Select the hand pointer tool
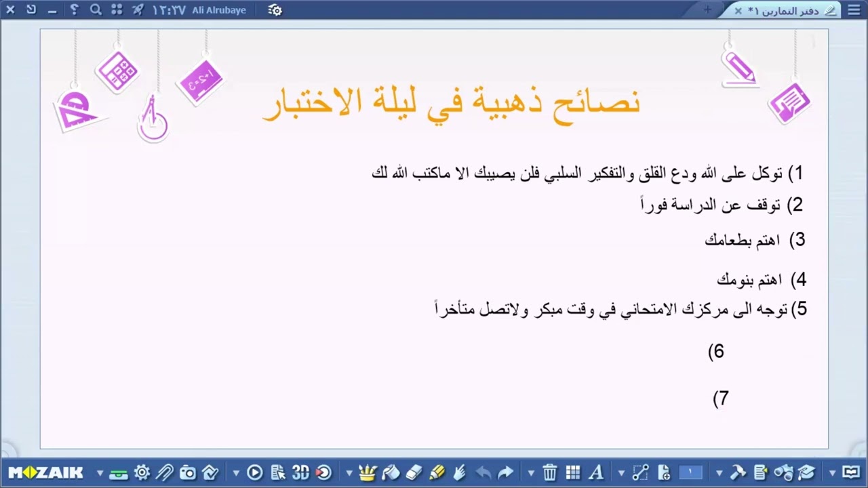868x488 pixels. [x=459, y=472]
